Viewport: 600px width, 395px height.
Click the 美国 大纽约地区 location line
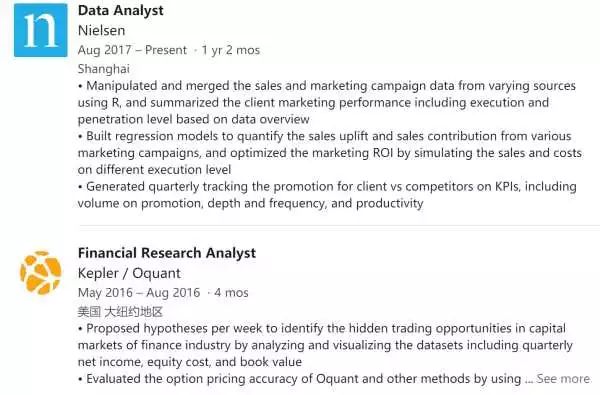tap(120, 312)
